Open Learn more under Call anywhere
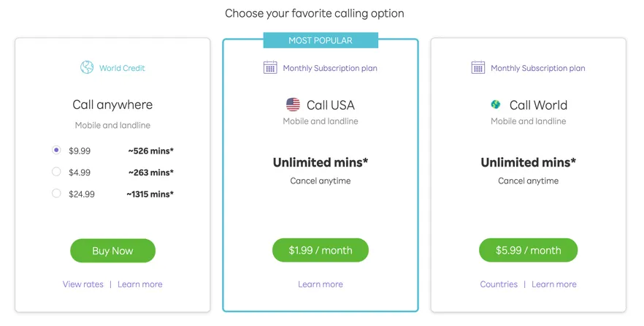 140,284
